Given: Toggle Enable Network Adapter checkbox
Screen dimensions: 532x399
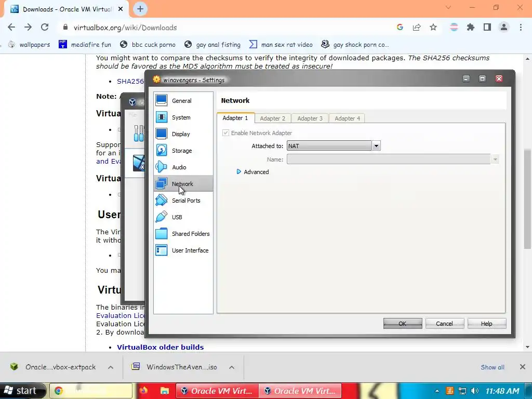Looking at the screenshot, I should (225, 132).
